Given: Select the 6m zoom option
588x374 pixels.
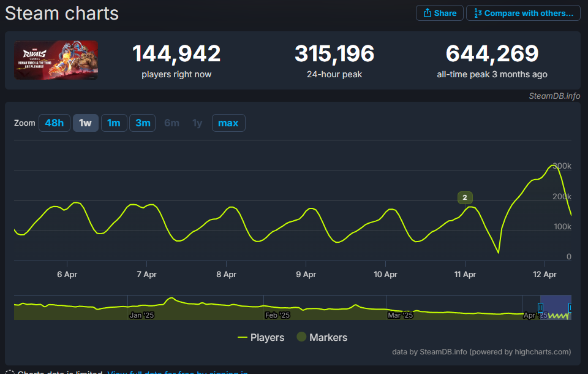Looking at the screenshot, I should (171, 123).
